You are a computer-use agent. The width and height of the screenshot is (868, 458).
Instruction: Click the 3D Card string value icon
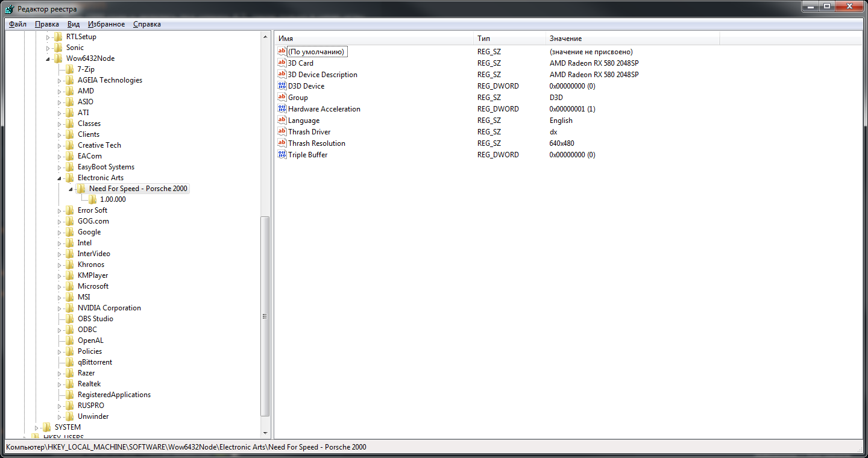pos(282,63)
